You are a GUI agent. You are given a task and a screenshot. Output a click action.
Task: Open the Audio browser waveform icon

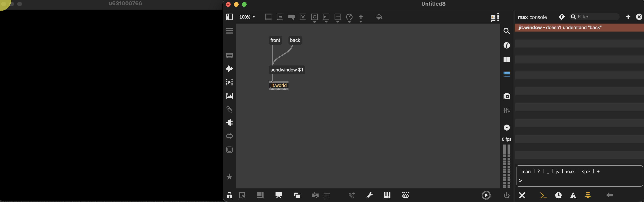pos(229,69)
